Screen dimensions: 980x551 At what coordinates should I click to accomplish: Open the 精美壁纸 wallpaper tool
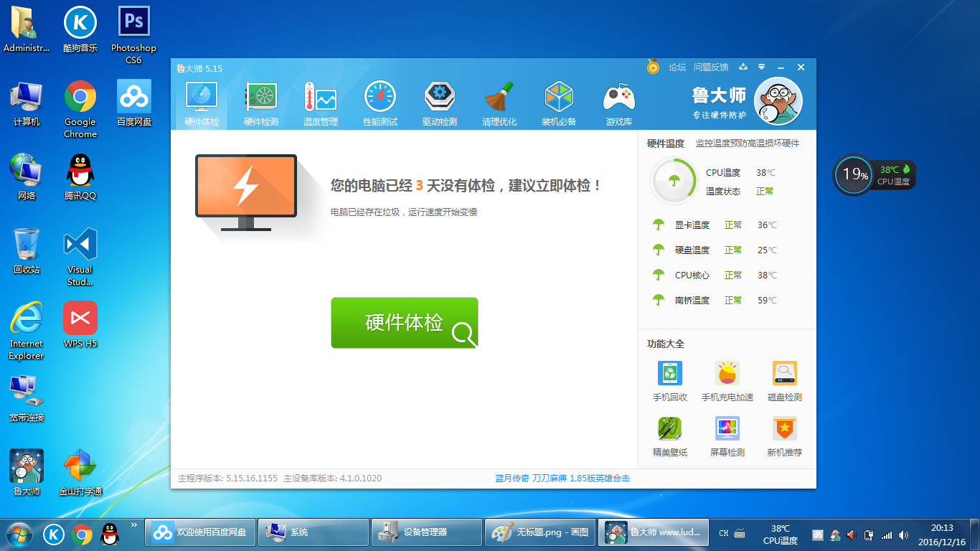point(669,436)
